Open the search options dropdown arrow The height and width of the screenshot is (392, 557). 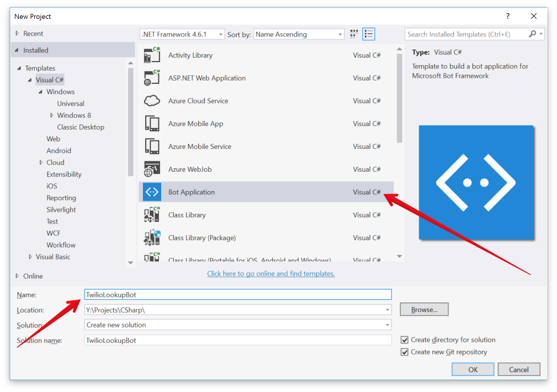[540, 34]
